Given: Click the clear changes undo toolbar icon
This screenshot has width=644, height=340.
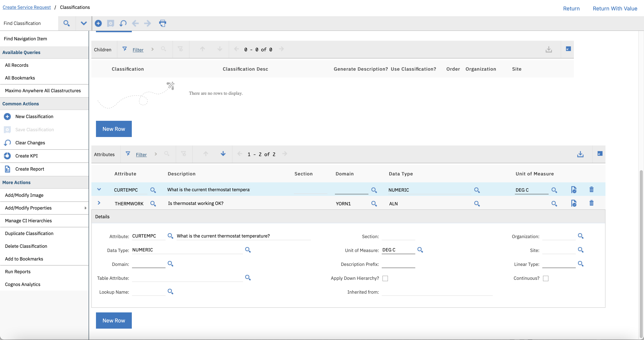Looking at the screenshot, I should click(x=123, y=23).
